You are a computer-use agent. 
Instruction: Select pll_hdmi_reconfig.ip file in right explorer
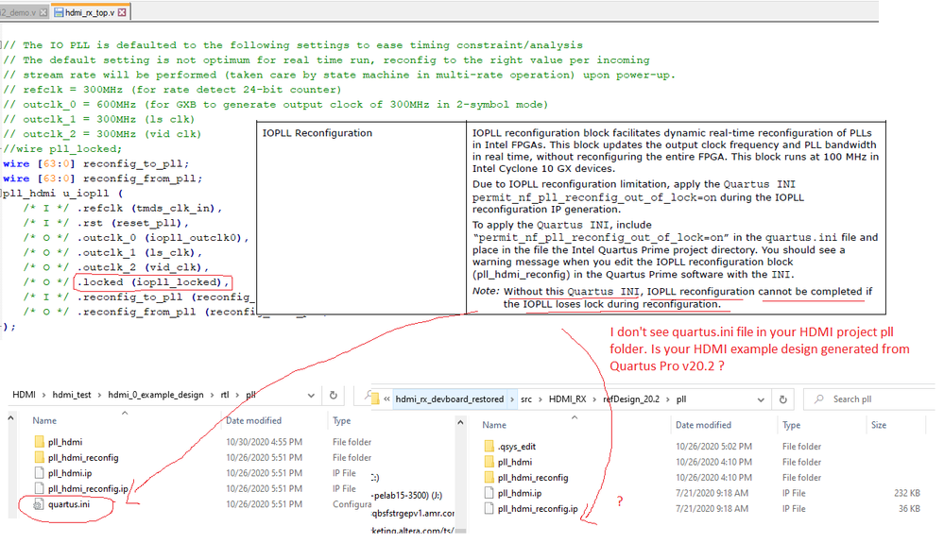pyautogui.click(x=537, y=509)
